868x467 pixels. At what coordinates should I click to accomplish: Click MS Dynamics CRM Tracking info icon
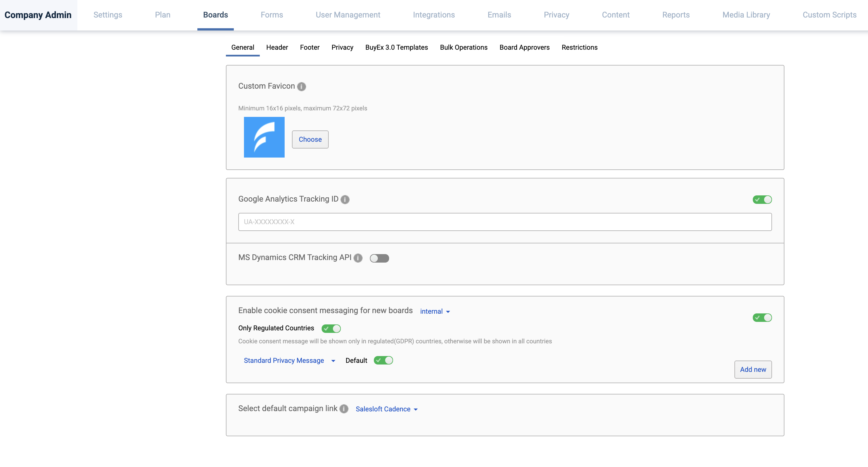click(x=358, y=258)
